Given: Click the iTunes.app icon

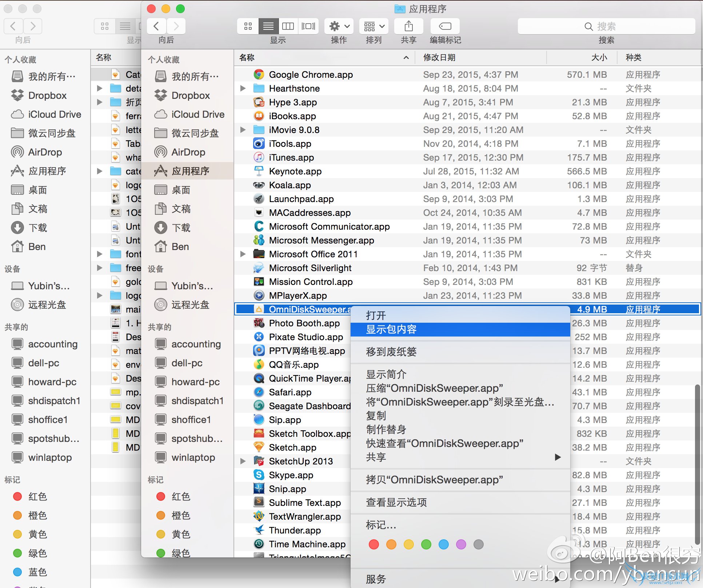Looking at the screenshot, I should [259, 157].
